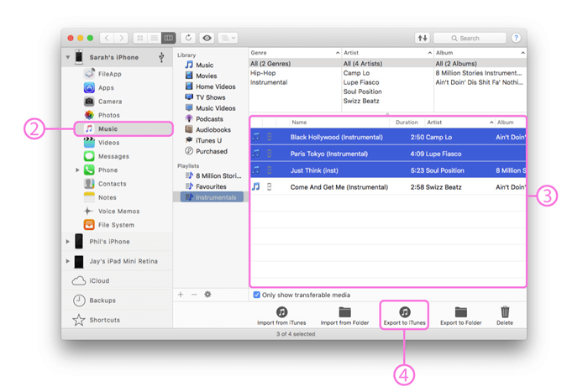Expand the Phone item triangle
The height and width of the screenshot is (392, 588).
click(x=77, y=170)
